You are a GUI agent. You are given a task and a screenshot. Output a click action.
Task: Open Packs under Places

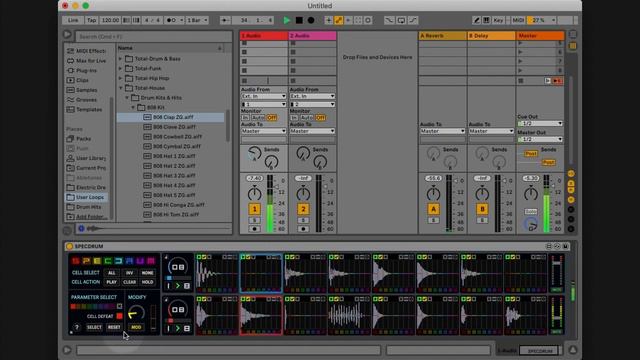[79, 139]
